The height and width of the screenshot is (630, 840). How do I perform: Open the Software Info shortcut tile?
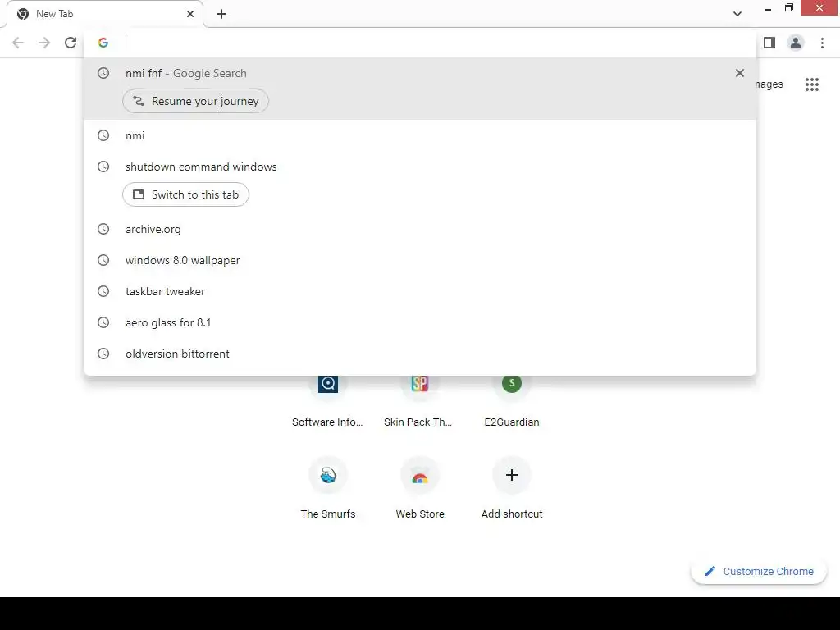(328, 399)
